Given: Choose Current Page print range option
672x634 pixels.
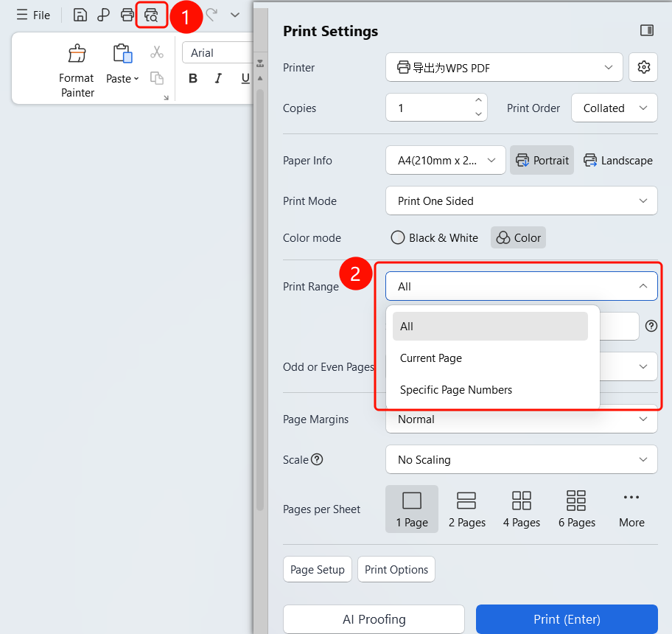Looking at the screenshot, I should point(490,358).
